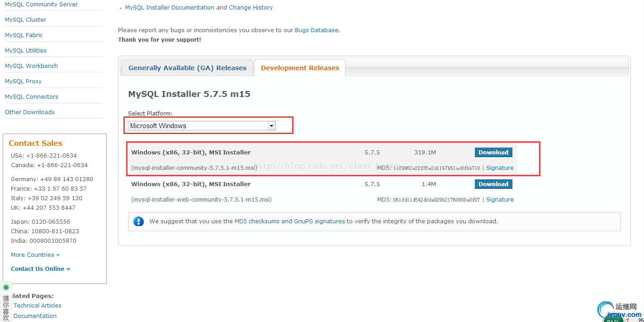Open MySQL Connectors sidebar link
Image resolution: width=644 pixels, height=322 pixels.
tap(32, 97)
